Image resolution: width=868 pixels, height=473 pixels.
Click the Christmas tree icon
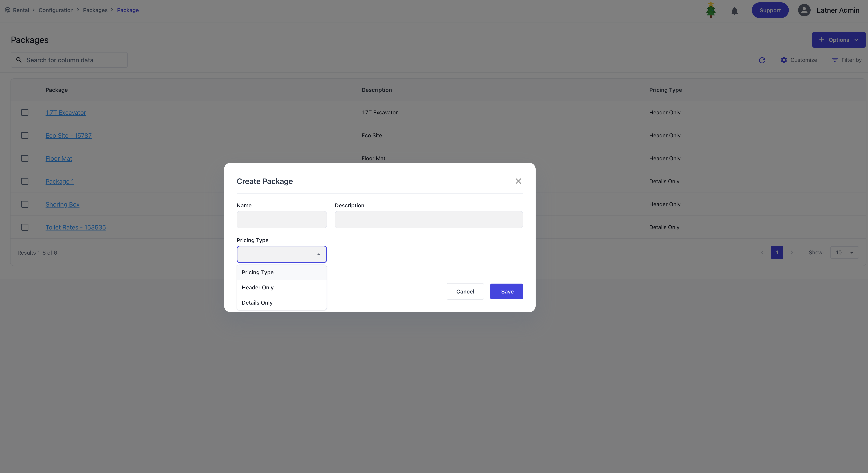tap(711, 10)
